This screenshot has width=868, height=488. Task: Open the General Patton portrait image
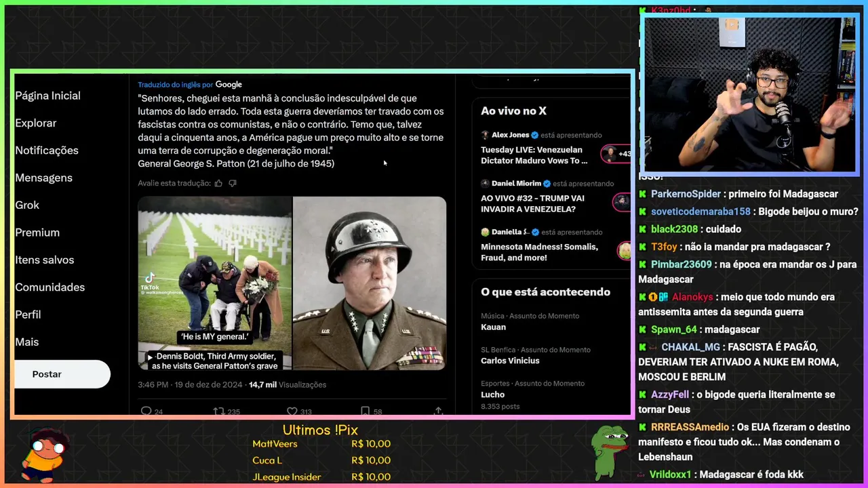tap(370, 283)
